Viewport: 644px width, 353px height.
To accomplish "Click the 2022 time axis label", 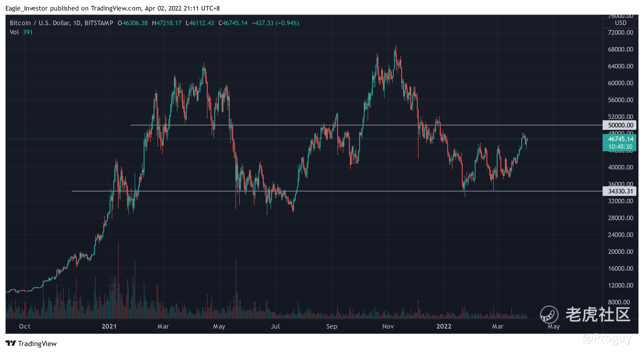I will click(444, 326).
